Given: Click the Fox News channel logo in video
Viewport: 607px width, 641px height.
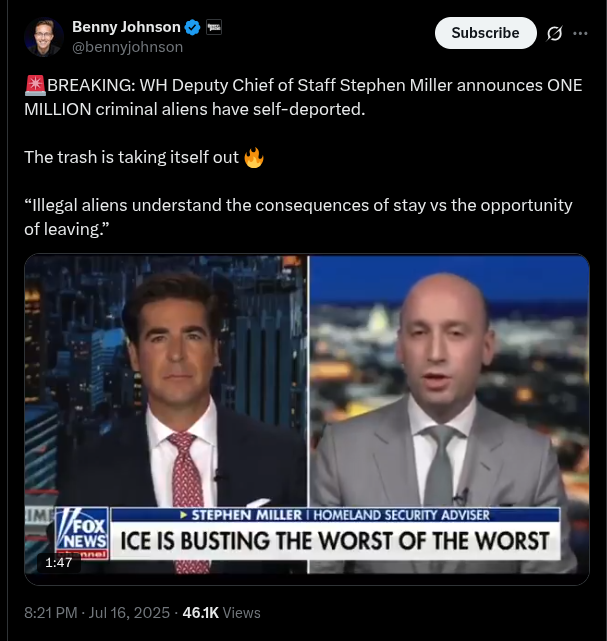Looking at the screenshot, I should click(x=82, y=533).
